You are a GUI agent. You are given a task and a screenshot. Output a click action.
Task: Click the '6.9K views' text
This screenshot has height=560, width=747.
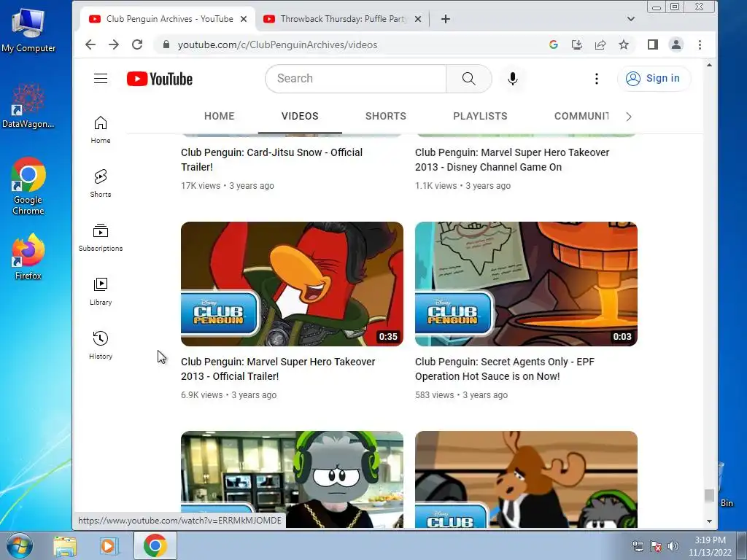point(202,394)
